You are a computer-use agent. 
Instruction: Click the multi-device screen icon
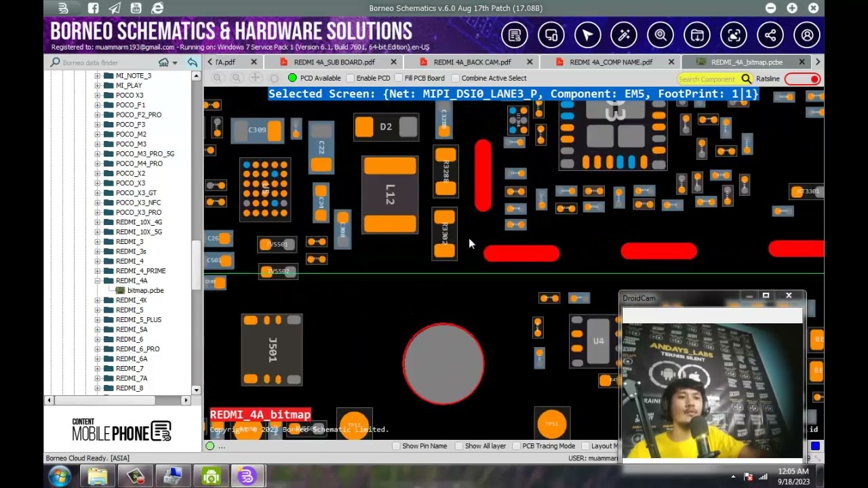[x=551, y=35]
